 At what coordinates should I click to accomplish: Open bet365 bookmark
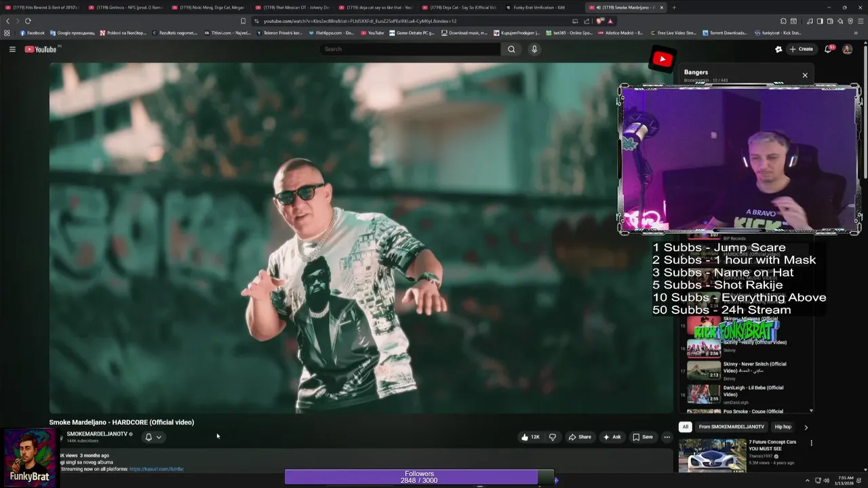coord(568,33)
